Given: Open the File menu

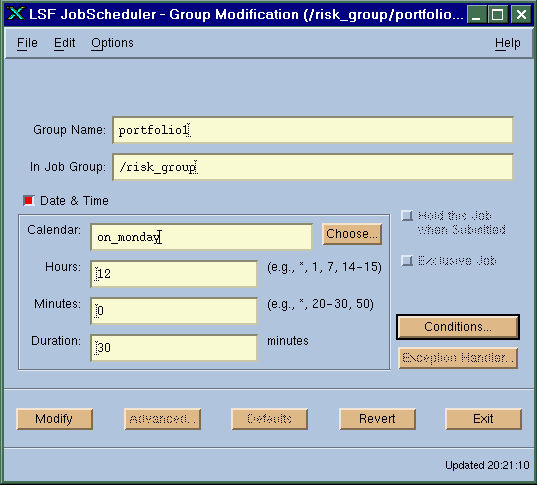Looking at the screenshot, I should pos(27,43).
